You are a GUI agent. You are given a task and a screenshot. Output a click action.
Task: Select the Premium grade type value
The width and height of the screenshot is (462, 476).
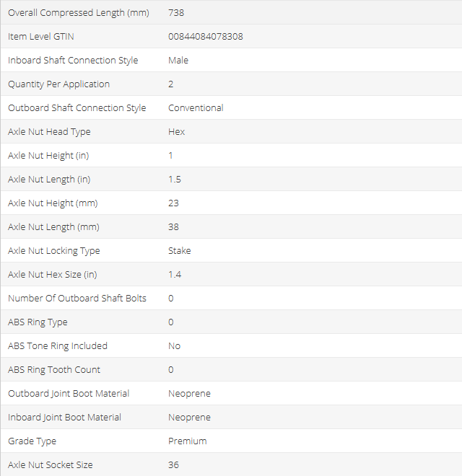187,441
